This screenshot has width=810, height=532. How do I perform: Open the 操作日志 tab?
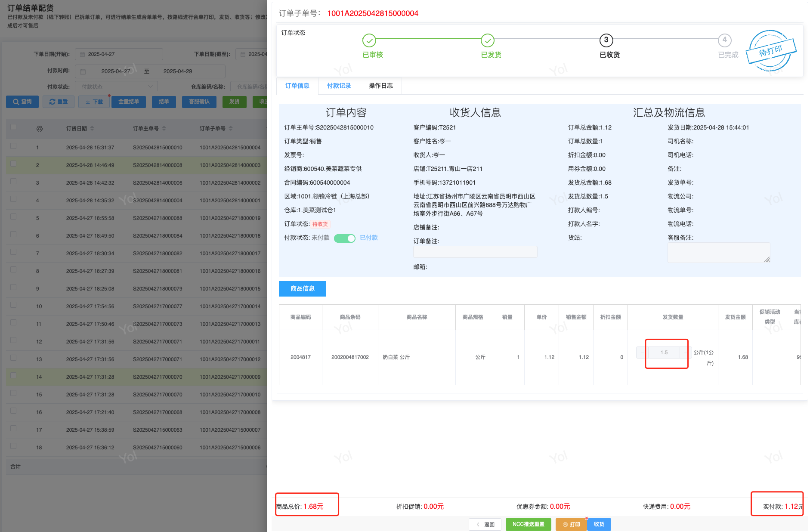coord(380,86)
